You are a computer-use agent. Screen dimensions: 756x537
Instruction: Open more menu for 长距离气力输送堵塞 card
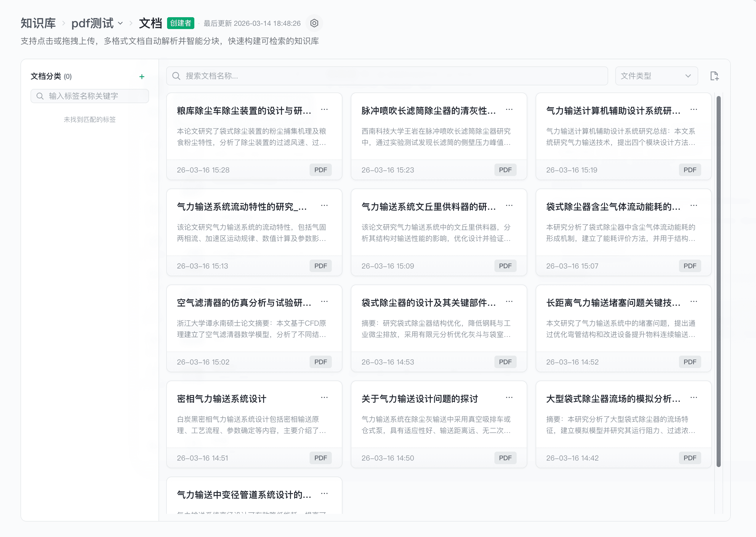(x=693, y=302)
